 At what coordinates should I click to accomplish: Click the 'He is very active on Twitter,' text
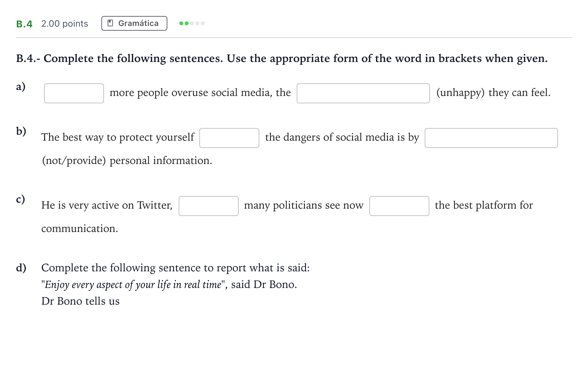pos(107,205)
